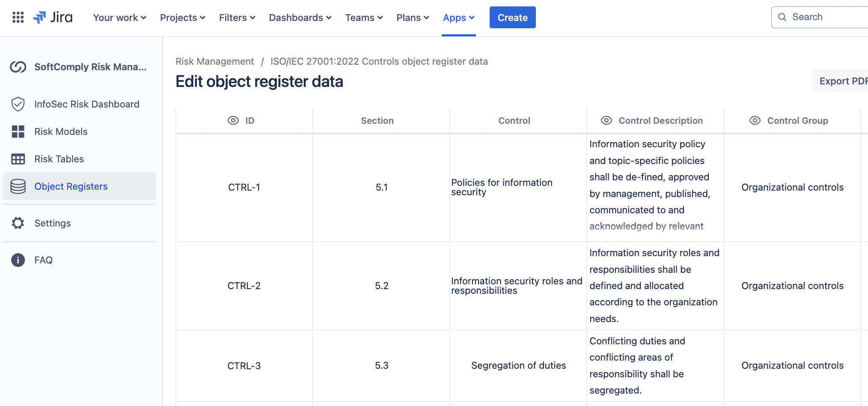The image size is (868, 406).
Task: Open the Risk Management breadcrumb link
Action: pyautogui.click(x=214, y=61)
